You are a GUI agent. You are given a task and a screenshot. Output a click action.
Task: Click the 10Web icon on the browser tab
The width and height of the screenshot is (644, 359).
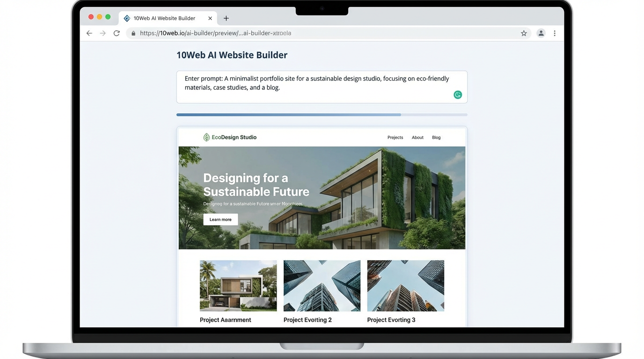point(126,18)
